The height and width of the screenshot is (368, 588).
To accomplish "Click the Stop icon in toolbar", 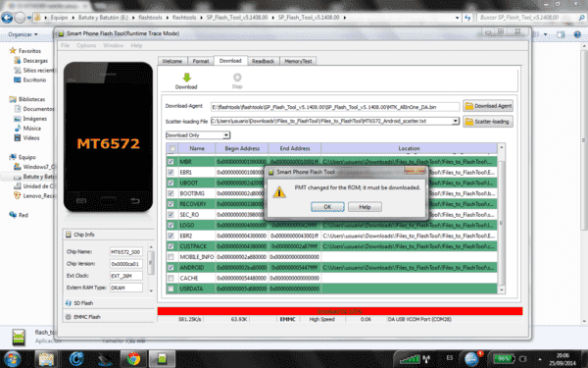I will click(237, 78).
